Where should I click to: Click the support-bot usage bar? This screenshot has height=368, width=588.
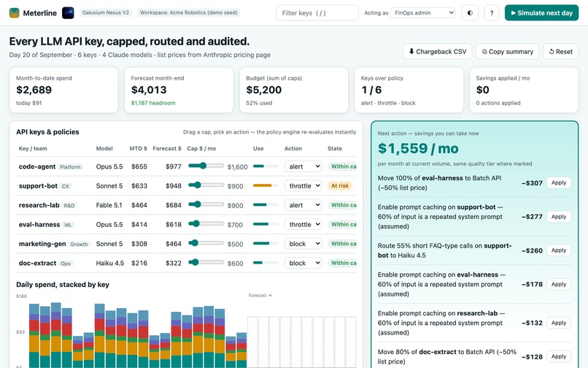point(266,185)
